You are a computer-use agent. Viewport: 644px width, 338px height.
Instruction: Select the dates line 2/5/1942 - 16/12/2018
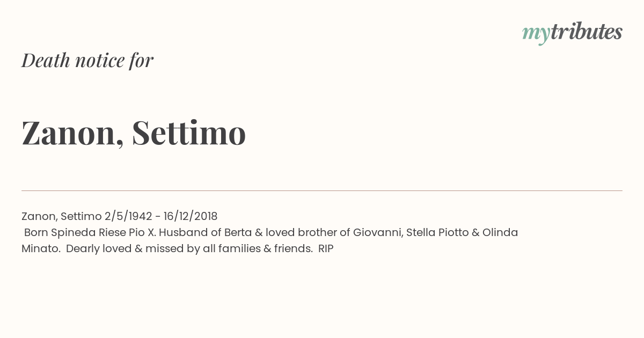point(161,216)
